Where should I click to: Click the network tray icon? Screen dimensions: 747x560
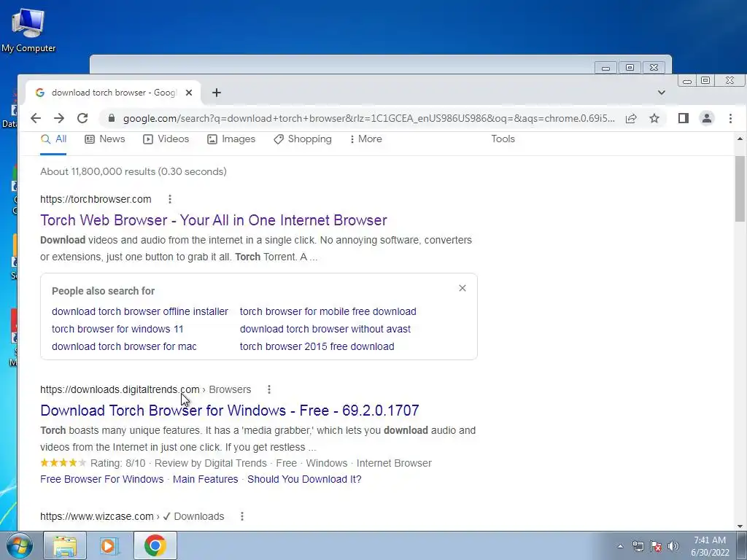(638, 546)
